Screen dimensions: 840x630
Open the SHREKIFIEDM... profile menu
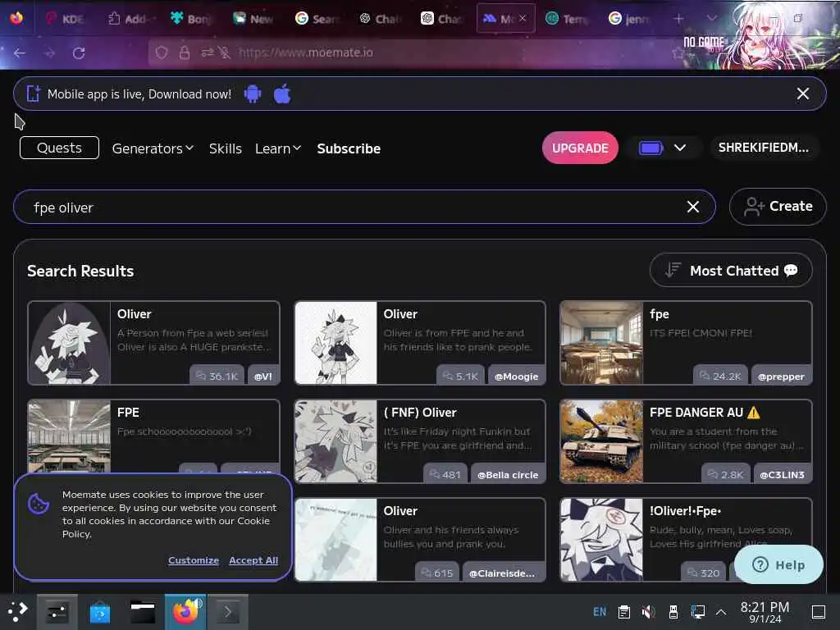pyautogui.click(x=764, y=148)
